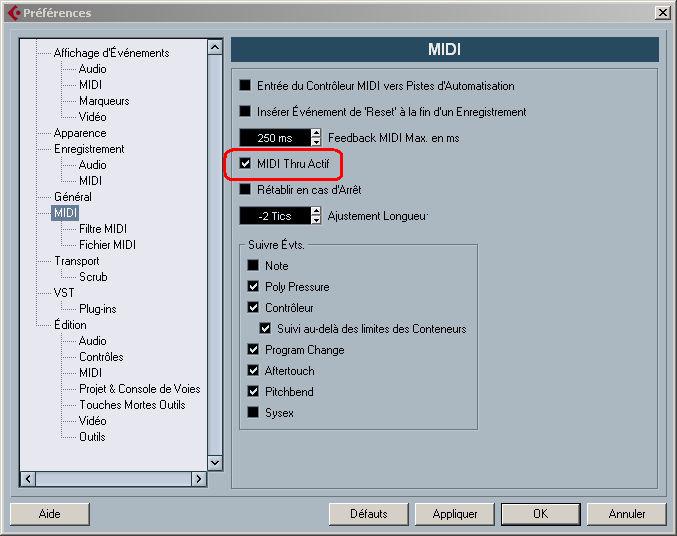Open the Scrub preferences page
The image size is (677, 536).
coord(93,276)
